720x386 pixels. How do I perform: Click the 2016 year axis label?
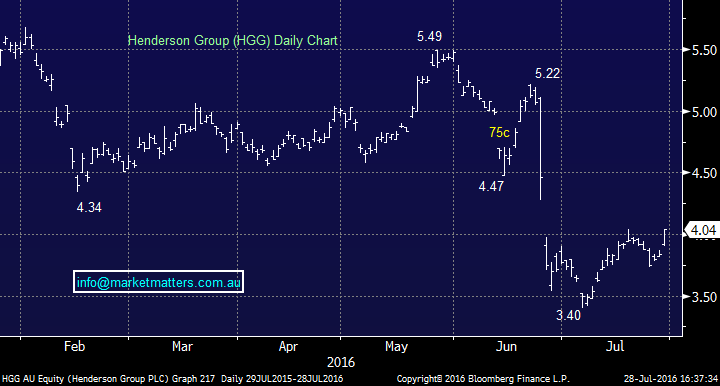[x=341, y=363]
